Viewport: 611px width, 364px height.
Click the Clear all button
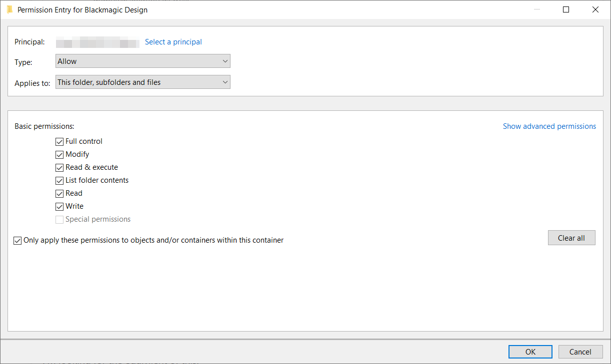(571, 238)
